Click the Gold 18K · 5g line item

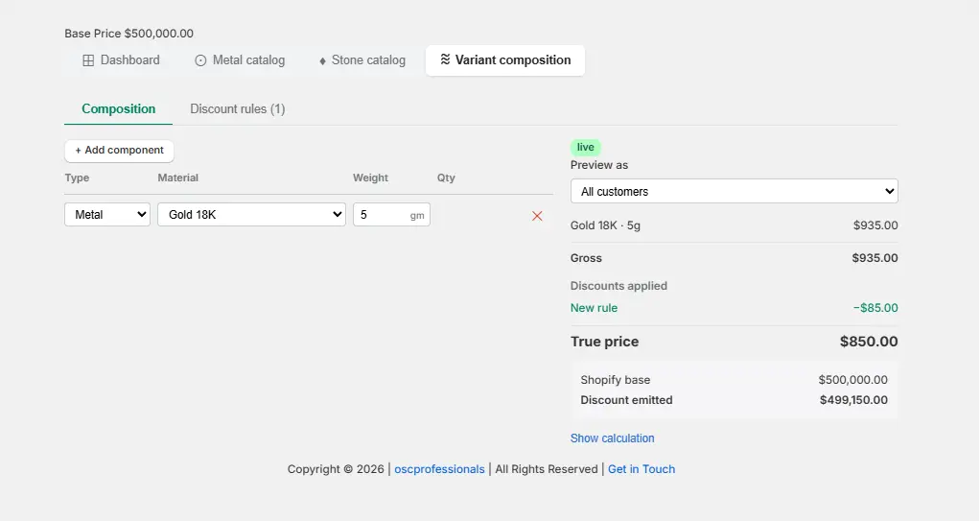(x=606, y=225)
